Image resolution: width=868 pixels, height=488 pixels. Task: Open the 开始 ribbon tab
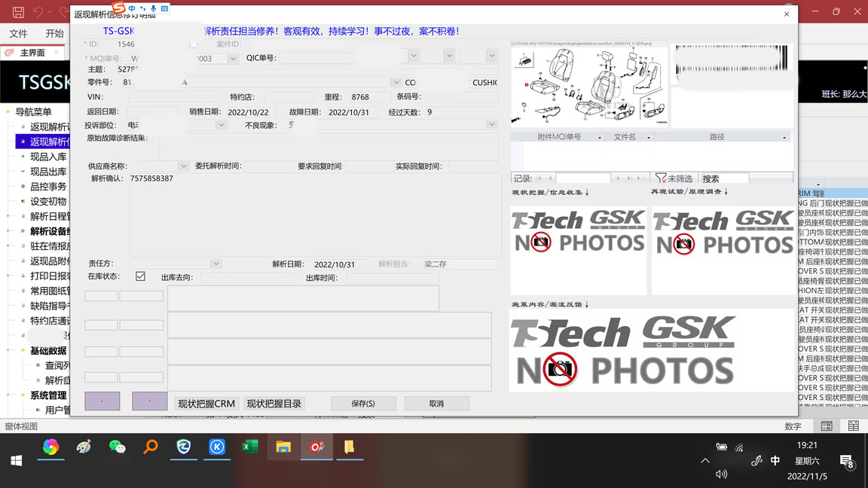[54, 34]
